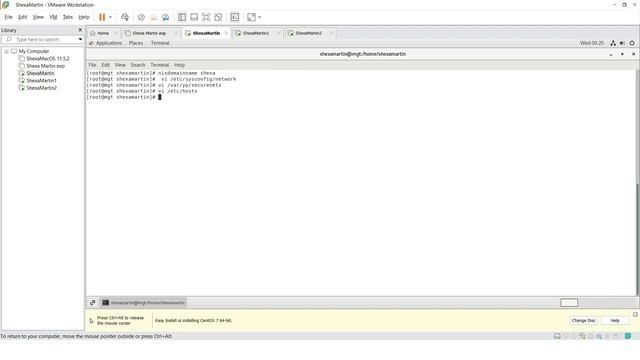Open the GNOME Places menu

136,43
